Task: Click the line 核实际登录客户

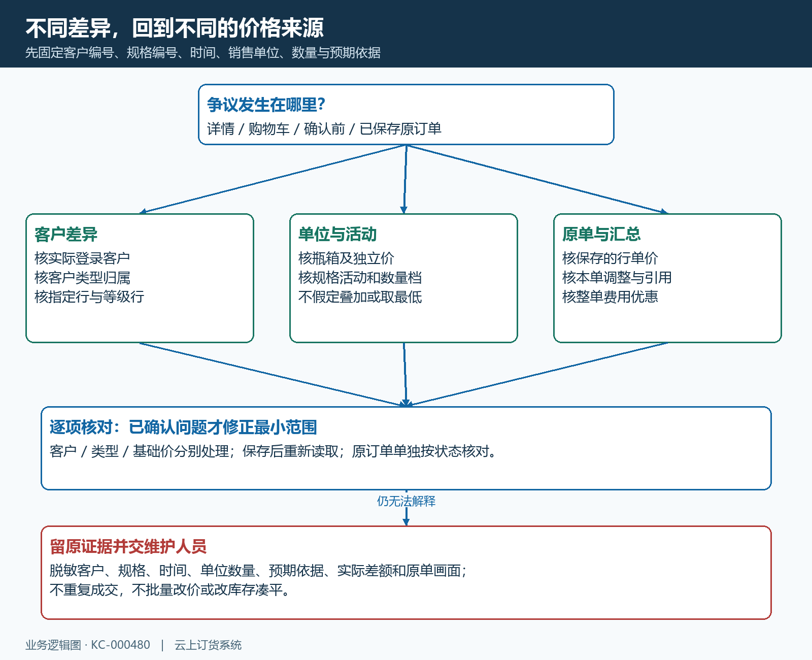Action: pyautogui.click(x=82, y=258)
